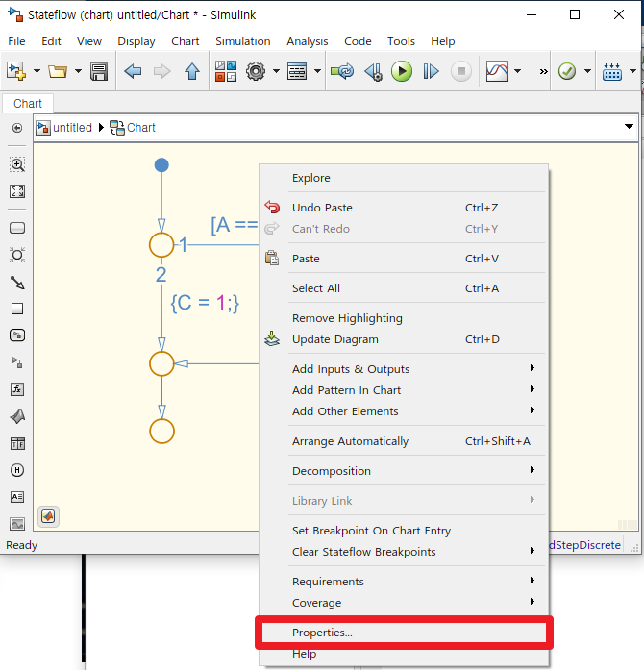
Task: Click the Step Forward toolbar button
Action: tap(431, 71)
